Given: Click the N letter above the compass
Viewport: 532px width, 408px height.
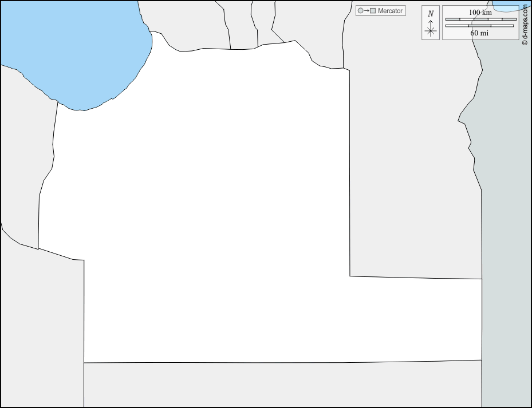Looking at the screenshot, I should point(431,14).
